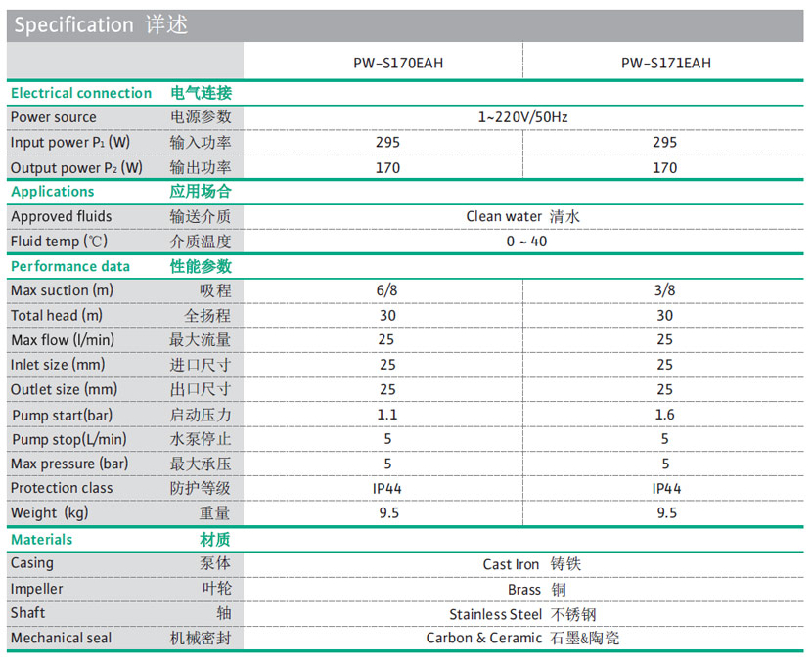This screenshot has height=663, width=812.
Task: Click the 'Outlet size (mm)' label
Action: tap(65, 390)
